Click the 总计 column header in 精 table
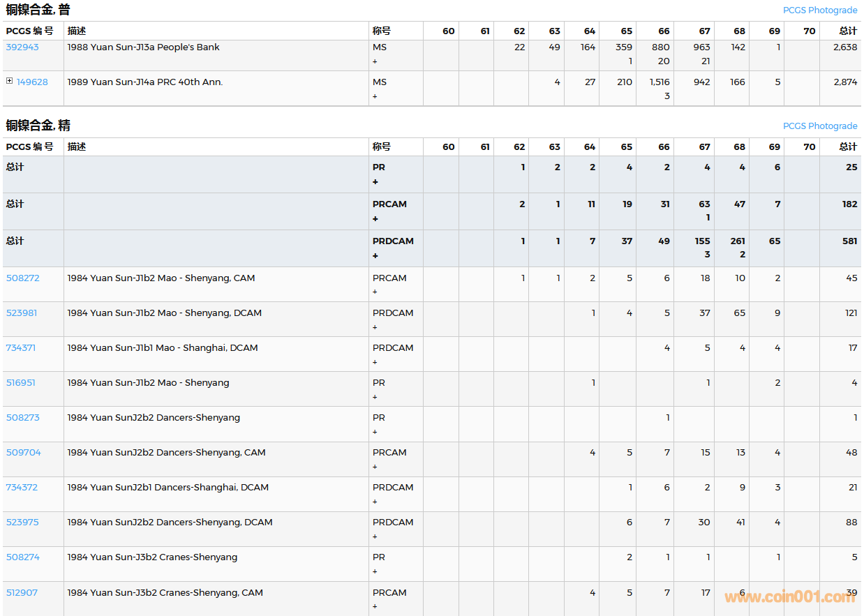The height and width of the screenshot is (616, 864). [x=847, y=147]
